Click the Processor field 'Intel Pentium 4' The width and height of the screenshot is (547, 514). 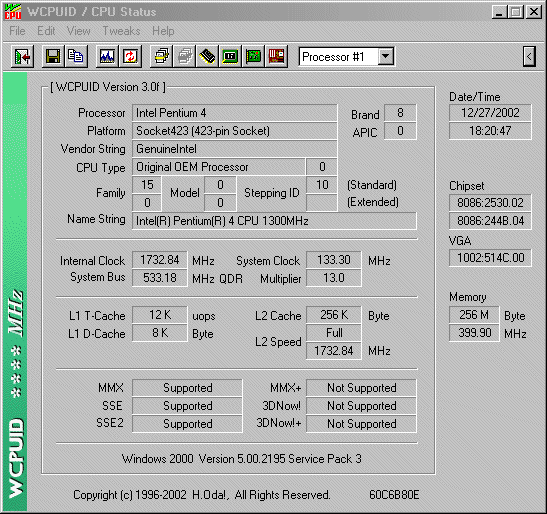coord(234,113)
